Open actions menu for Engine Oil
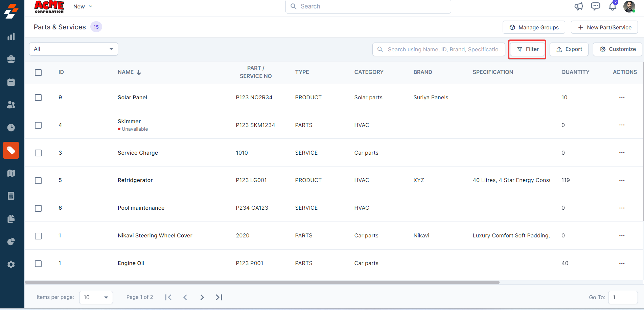644x310 pixels. pos(622,263)
